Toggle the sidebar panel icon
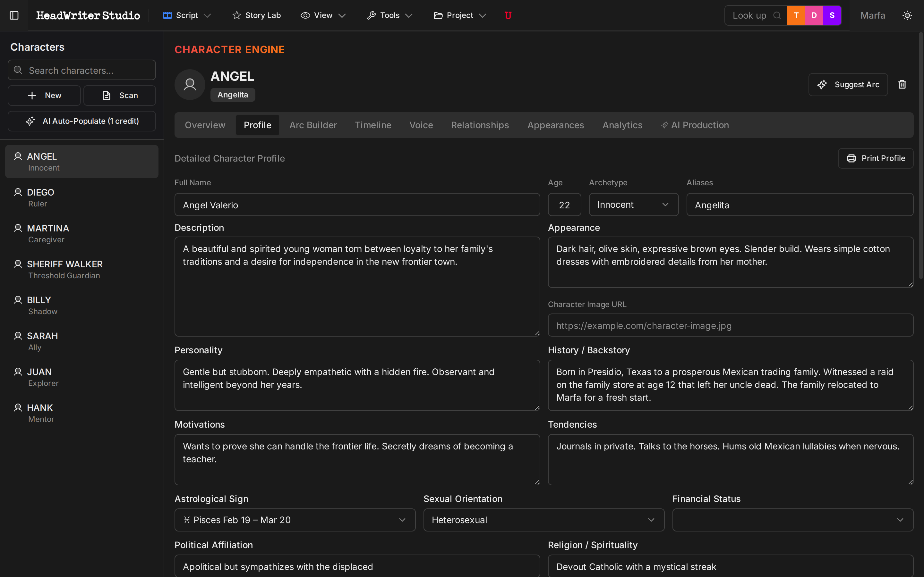The width and height of the screenshot is (924, 577). pyautogui.click(x=14, y=15)
